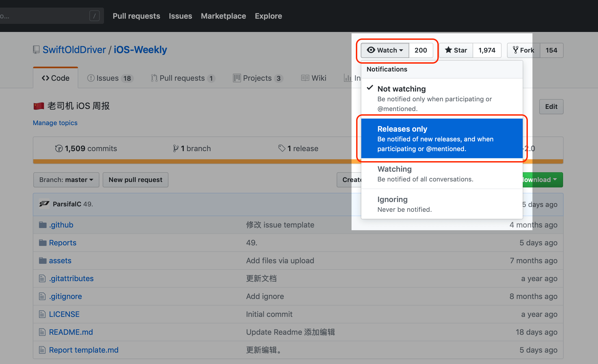
Task: Click the New pull request button
Action: pos(135,180)
